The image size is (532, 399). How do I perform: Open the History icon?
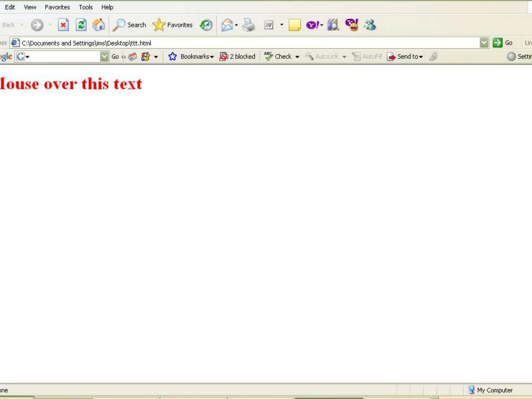coord(206,25)
